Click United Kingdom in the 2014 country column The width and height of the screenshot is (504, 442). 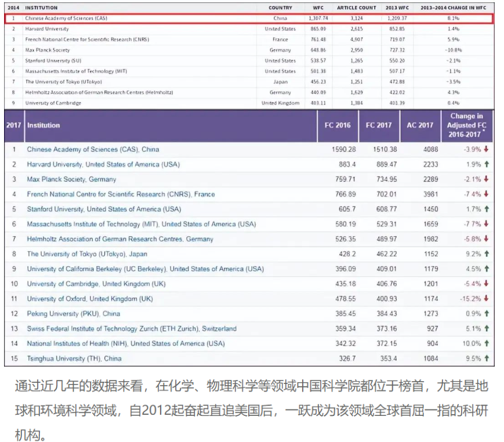tap(280, 103)
